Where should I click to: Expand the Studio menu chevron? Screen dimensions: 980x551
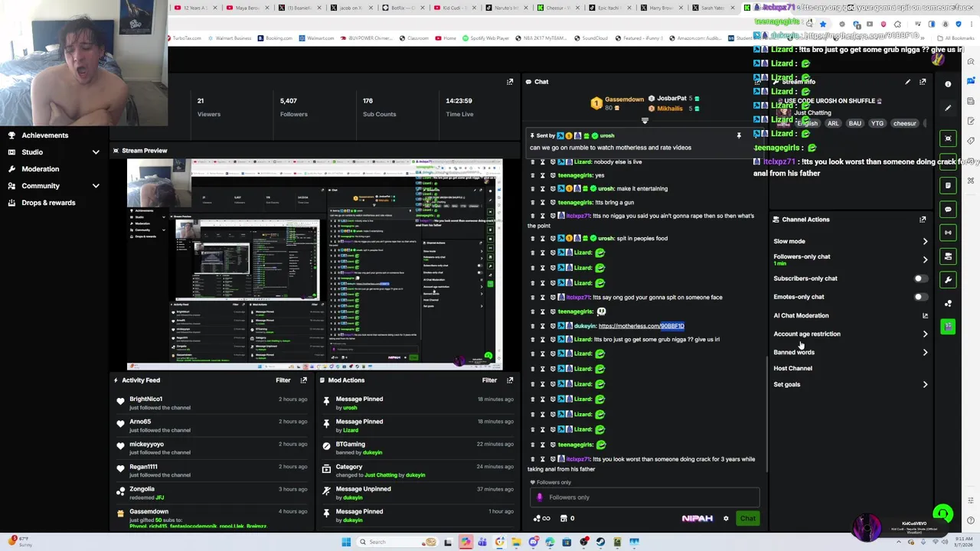point(96,152)
